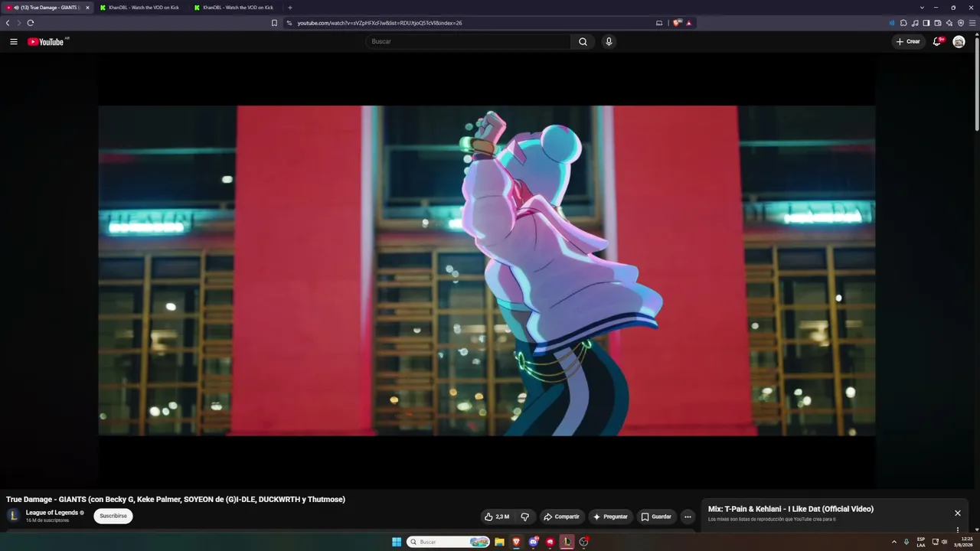Click the YouTube Buscar search field
This screenshot has height=551, width=980.
[x=469, y=41]
